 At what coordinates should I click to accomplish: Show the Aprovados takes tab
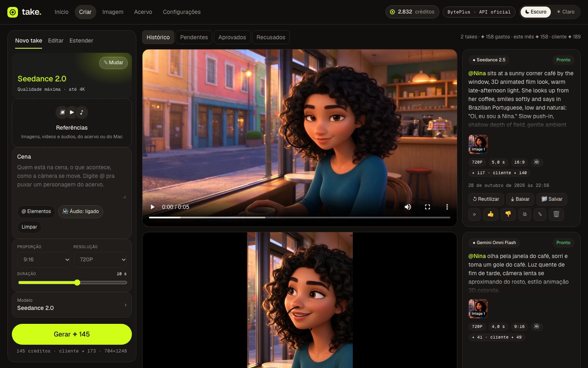point(232,37)
